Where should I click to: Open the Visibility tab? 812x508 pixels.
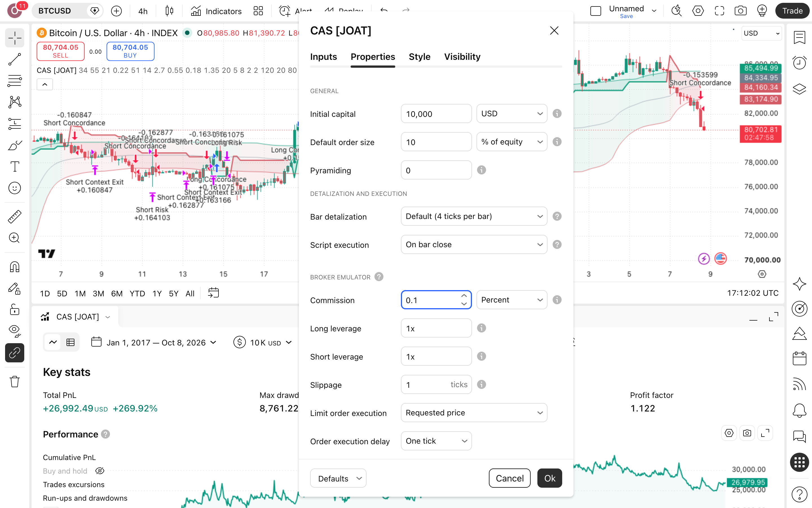[x=462, y=57]
